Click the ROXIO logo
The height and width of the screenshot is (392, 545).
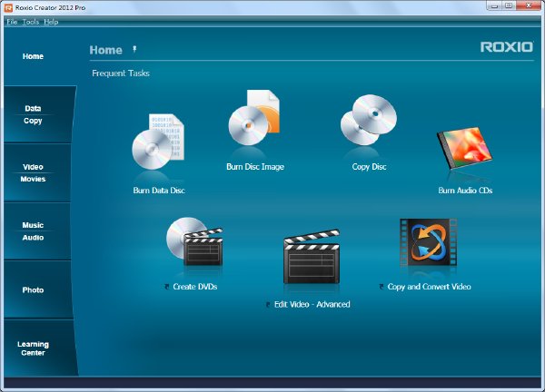click(x=507, y=47)
